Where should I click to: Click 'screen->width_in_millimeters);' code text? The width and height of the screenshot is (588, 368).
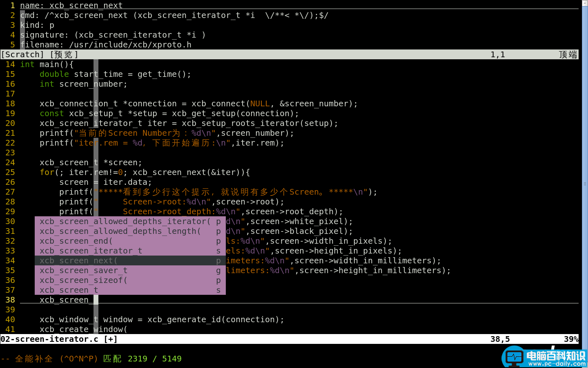(368, 260)
